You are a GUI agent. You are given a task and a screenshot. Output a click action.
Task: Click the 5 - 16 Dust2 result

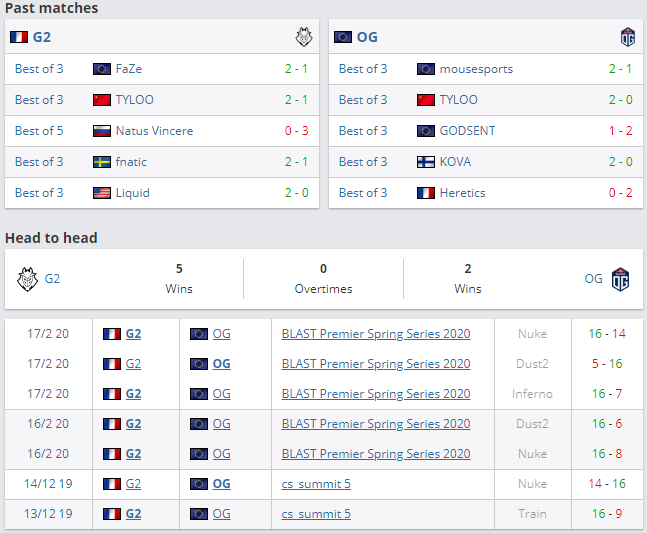point(607,364)
